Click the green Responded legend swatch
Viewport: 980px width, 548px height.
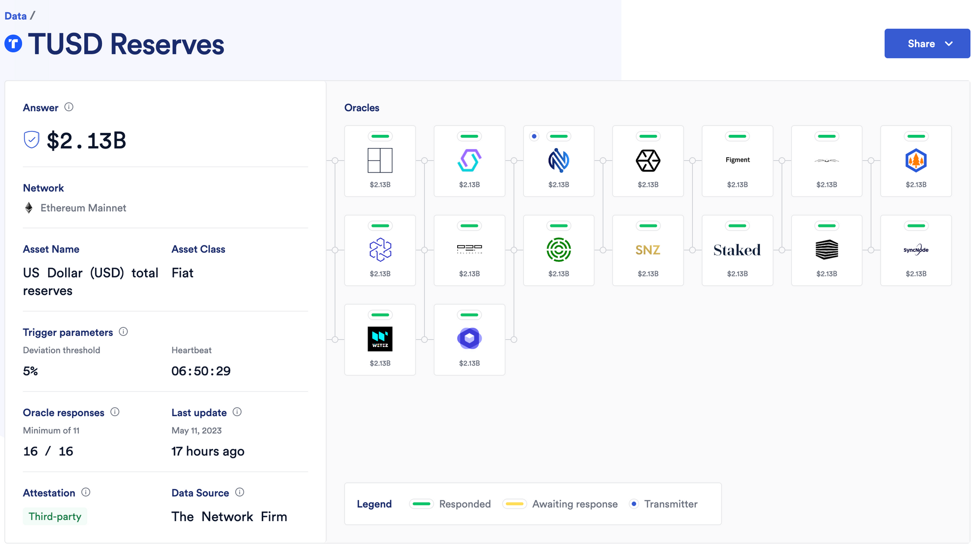tap(421, 504)
